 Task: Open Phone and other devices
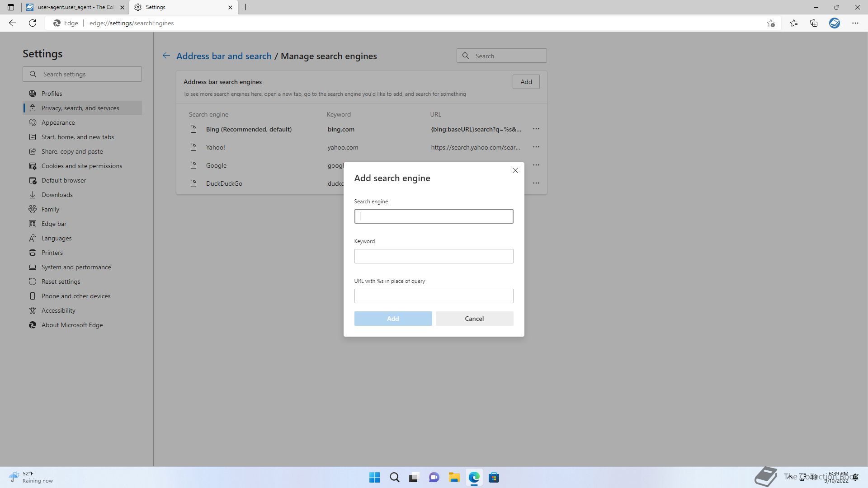point(82,296)
